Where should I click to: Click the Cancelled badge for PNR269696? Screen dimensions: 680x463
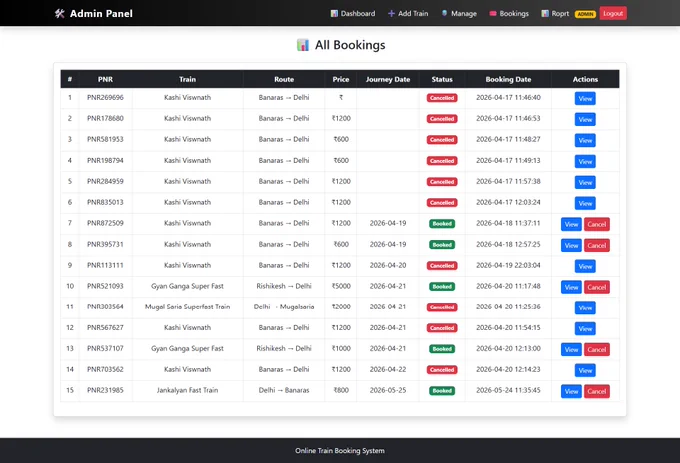pyautogui.click(x=442, y=98)
